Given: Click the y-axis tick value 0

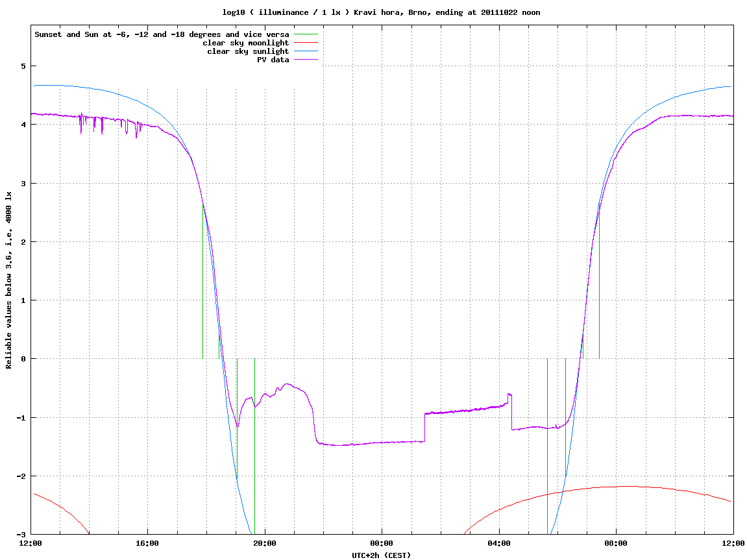Looking at the screenshot, I should click(x=23, y=359).
